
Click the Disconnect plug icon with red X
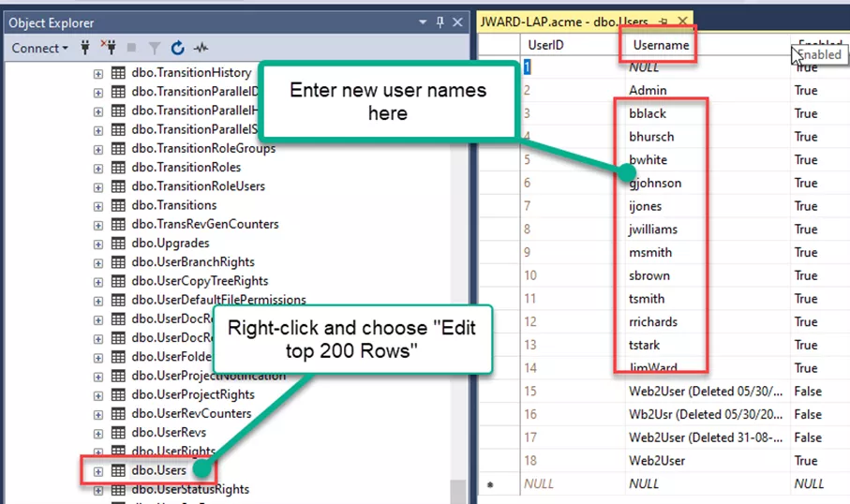pyautogui.click(x=108, y=48)
